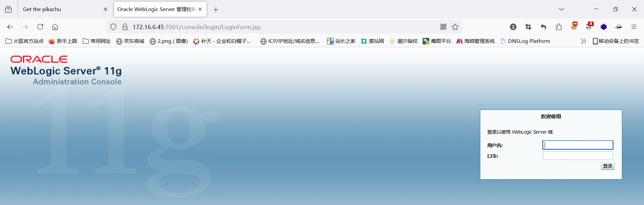Close the Oracle WebLogic Server tab

pyautogui.click(x=200, y=9)
